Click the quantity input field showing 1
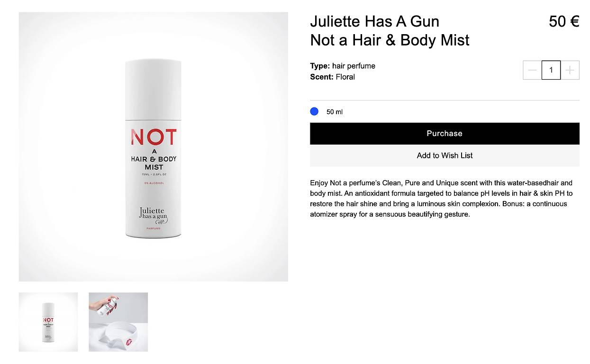The image size is (590, 364). pyautogui.click(x=551, y=70)
